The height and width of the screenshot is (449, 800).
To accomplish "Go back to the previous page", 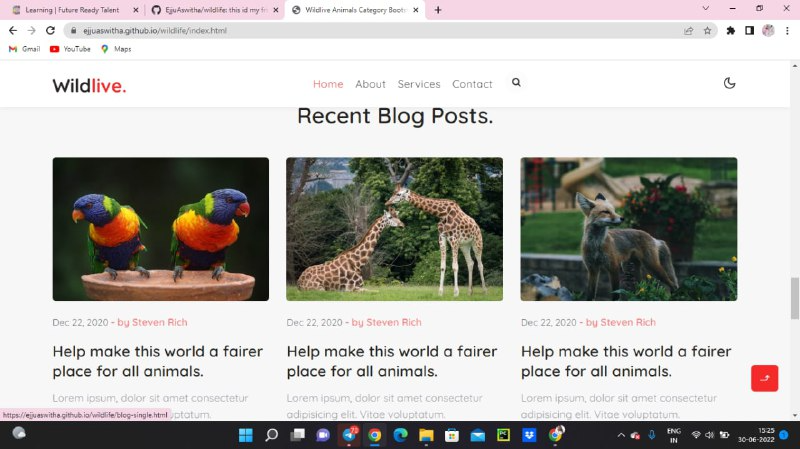I will click(13, 31).
